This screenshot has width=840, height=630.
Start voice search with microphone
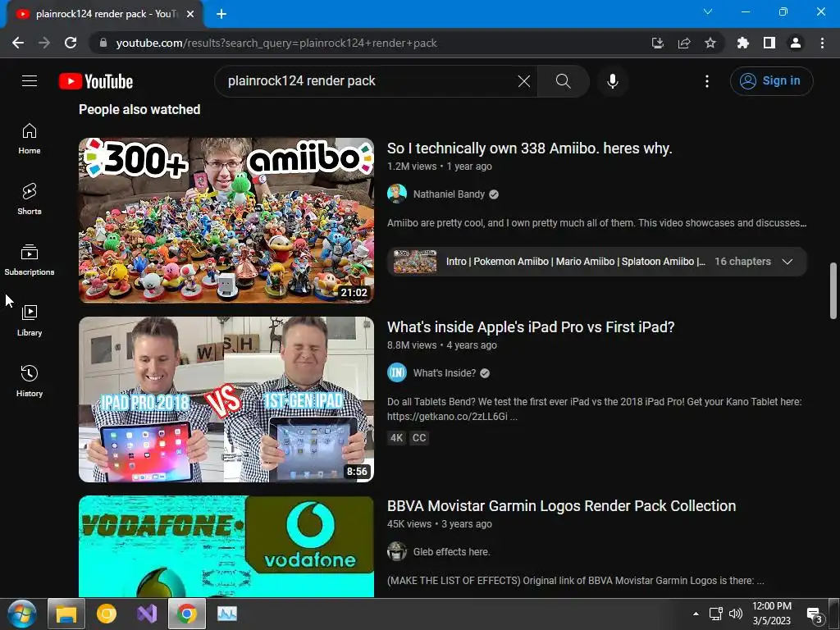613,81
